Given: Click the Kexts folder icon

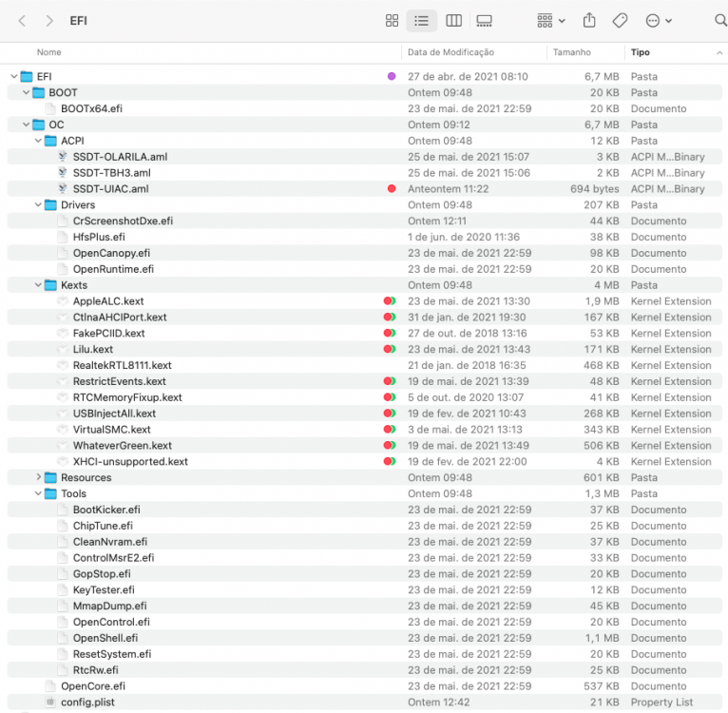Looking at the screenshot, I should (50, 285).
